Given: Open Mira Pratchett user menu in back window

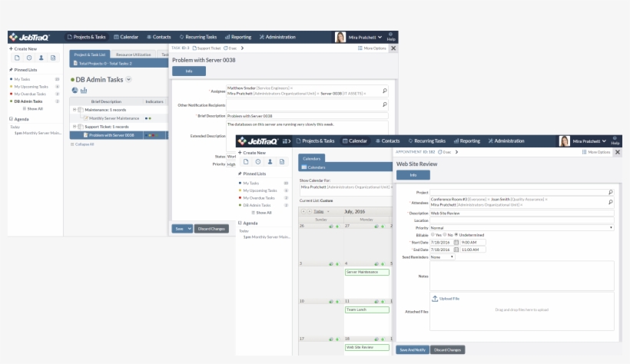Looking at the screenshot, I should (365, 38).
